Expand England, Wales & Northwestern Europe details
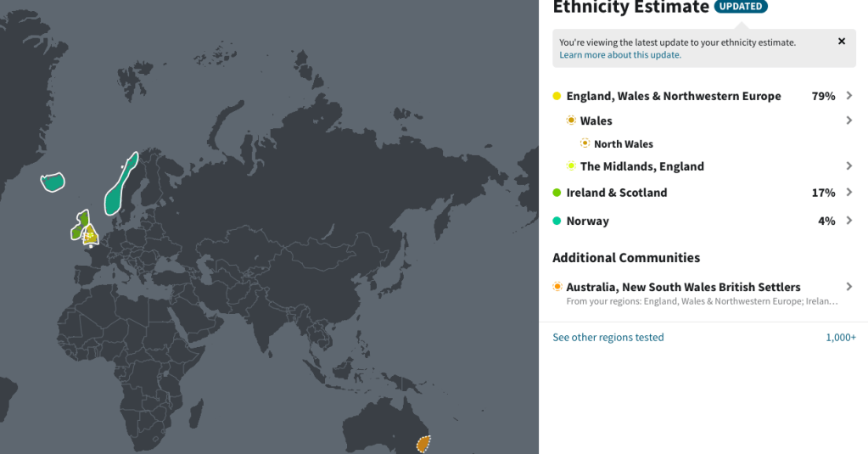This screenshot has height=454, width=868. click(x=848, y=96)
